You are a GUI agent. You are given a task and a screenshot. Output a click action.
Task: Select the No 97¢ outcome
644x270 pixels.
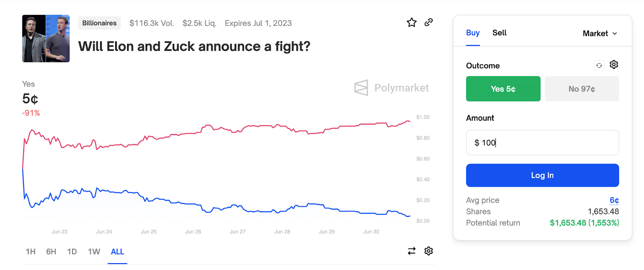click(x=582, y=89)
